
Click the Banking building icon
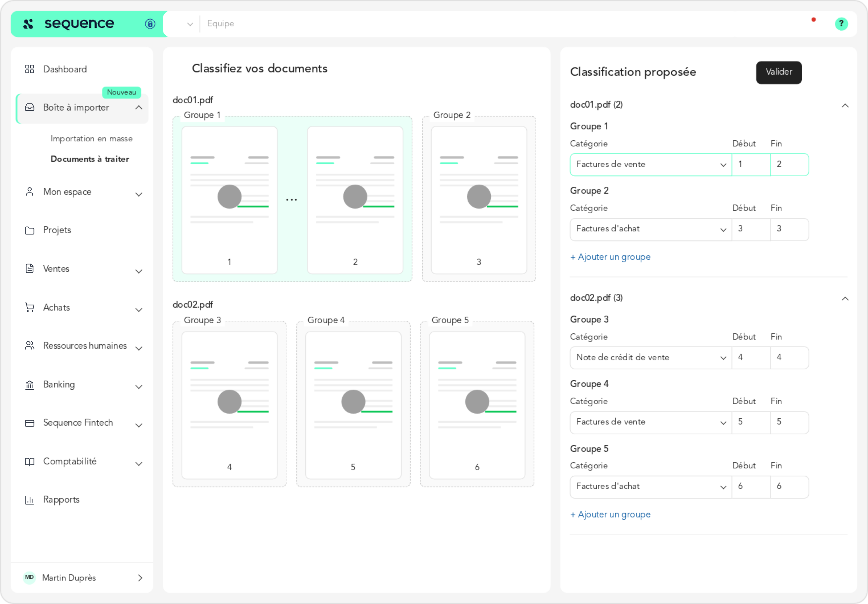tap(30, 385)
